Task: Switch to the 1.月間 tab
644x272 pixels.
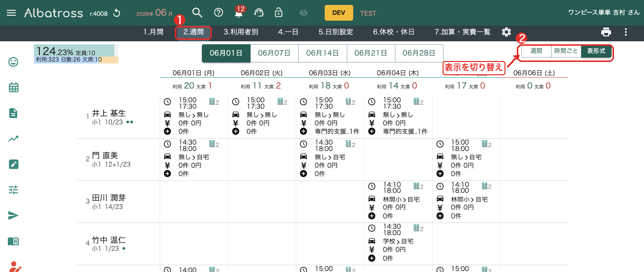Action: (x=153, y=32)
